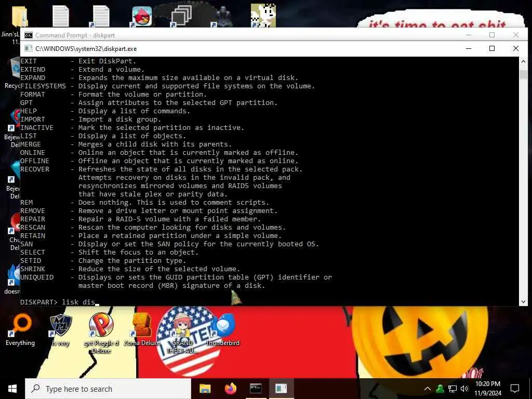The image size is (532, 399).
Task: Maximize the Command Prompt - diskpart window
Action: (x=492, y=35)
